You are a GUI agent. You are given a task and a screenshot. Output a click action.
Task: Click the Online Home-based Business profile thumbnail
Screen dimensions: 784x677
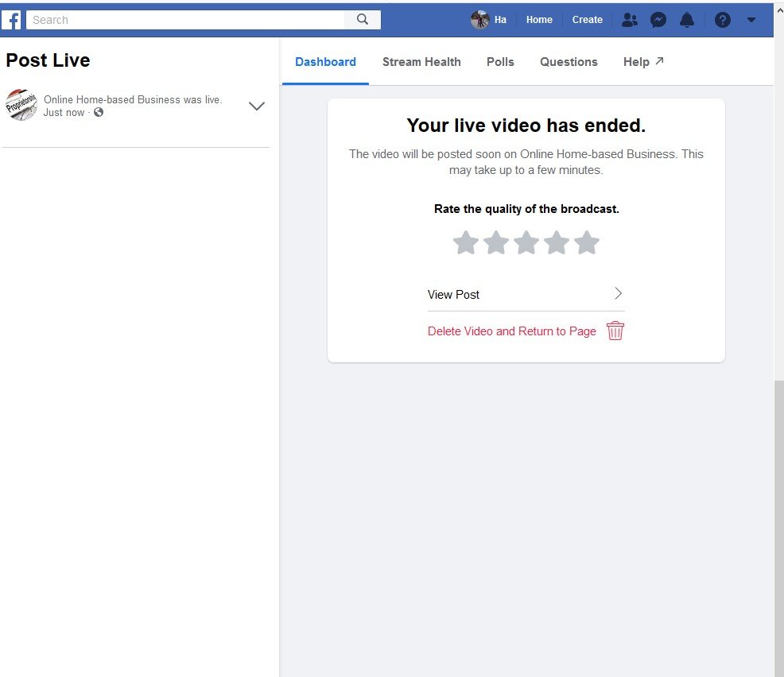pyautogui.click(x=21, y=105)
